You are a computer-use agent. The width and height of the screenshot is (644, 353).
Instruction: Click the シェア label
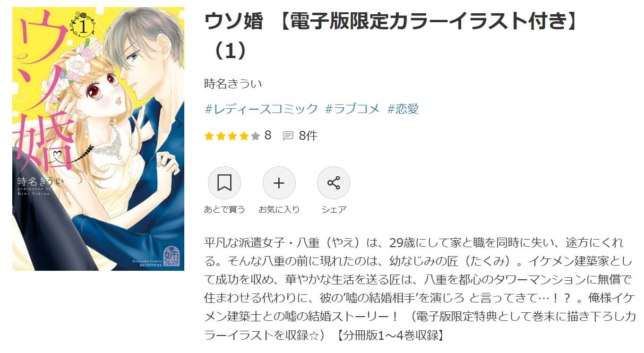click(x=334, y=209)
